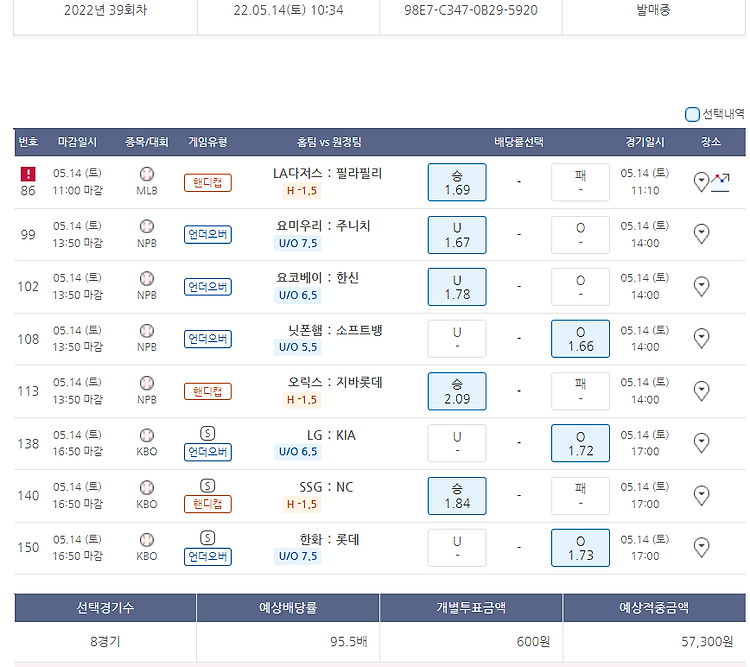The image size is (750, 667).
Task: Open location pin for game 99 요미우리
Action: click(701, 234)
